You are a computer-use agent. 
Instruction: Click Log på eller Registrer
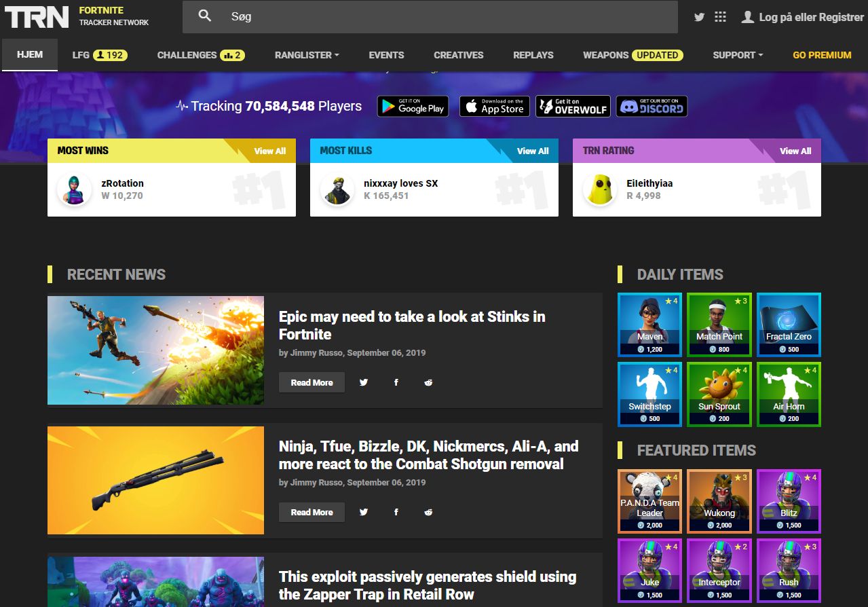(811, 17)
